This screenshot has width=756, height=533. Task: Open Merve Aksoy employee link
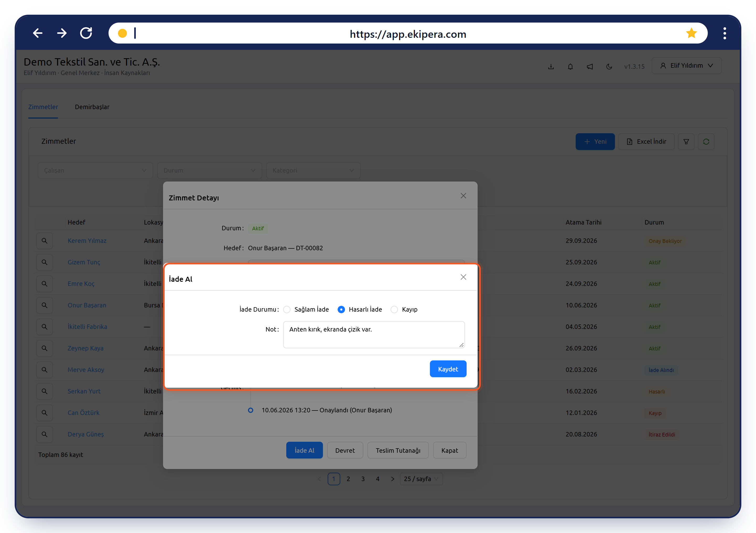point(86,370)
